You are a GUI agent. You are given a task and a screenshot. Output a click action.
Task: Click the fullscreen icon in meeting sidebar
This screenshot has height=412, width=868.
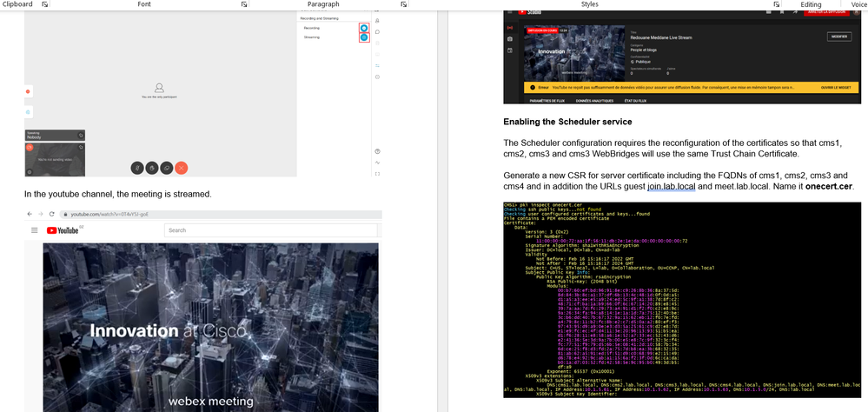[x=377, y=174]
